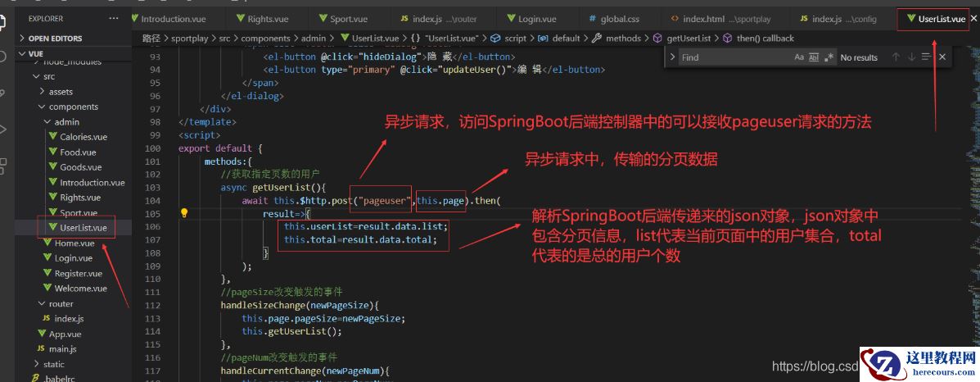980x382 pixels.
Task: Toggle Use Regular Expression in Find
Action: 829,57
